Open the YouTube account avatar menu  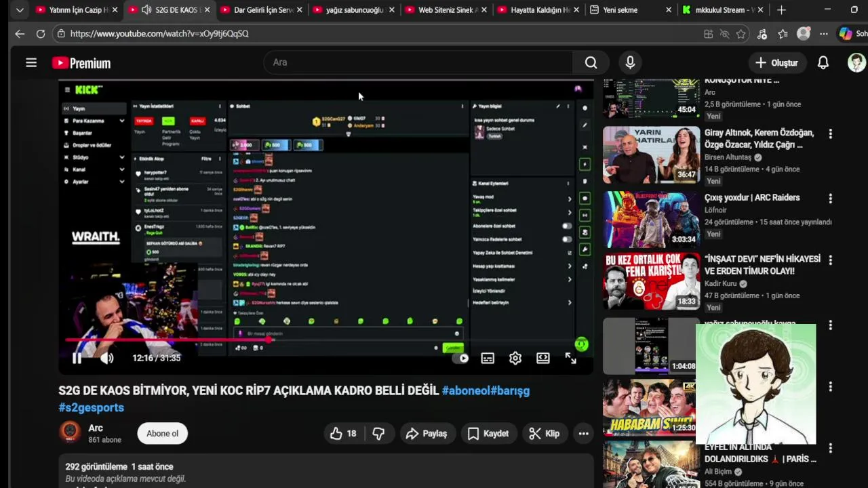856,63
